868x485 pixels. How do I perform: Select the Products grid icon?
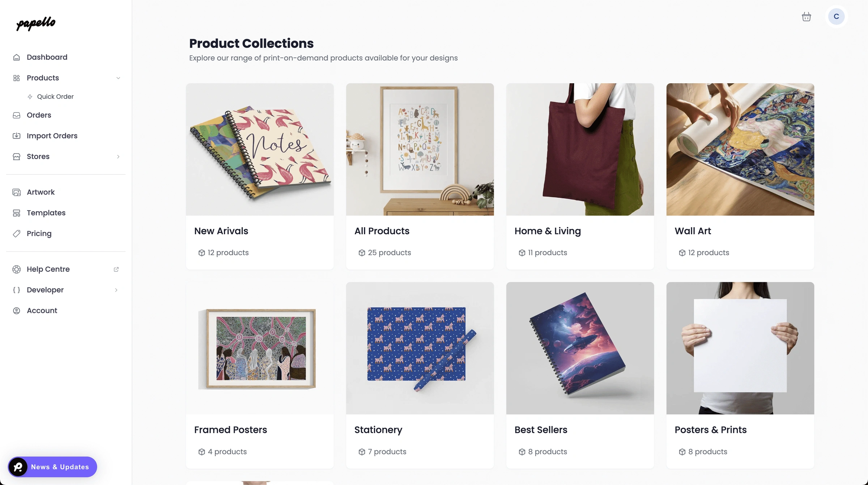[17, 77]
